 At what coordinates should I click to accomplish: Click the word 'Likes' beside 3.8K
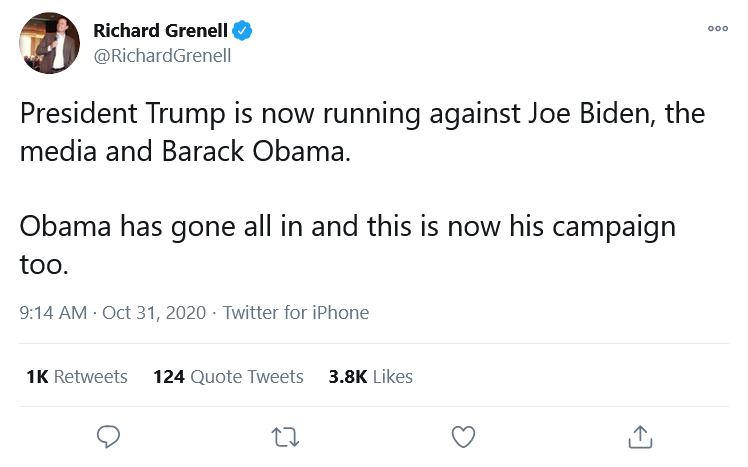coord(393,377)
